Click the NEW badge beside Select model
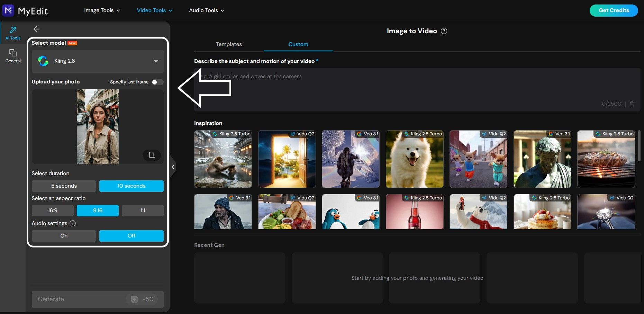This screenshot has width=644, height=314. (72, 43)
